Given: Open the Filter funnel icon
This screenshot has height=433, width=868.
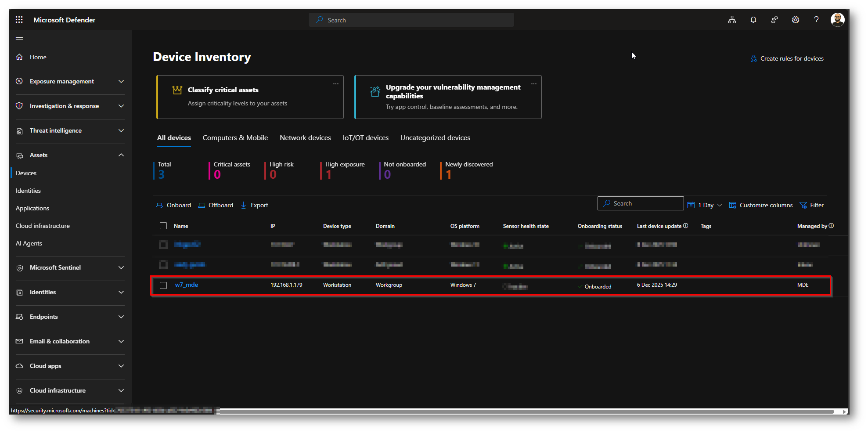Looking at the screenshot, I should tap(803, 205).
